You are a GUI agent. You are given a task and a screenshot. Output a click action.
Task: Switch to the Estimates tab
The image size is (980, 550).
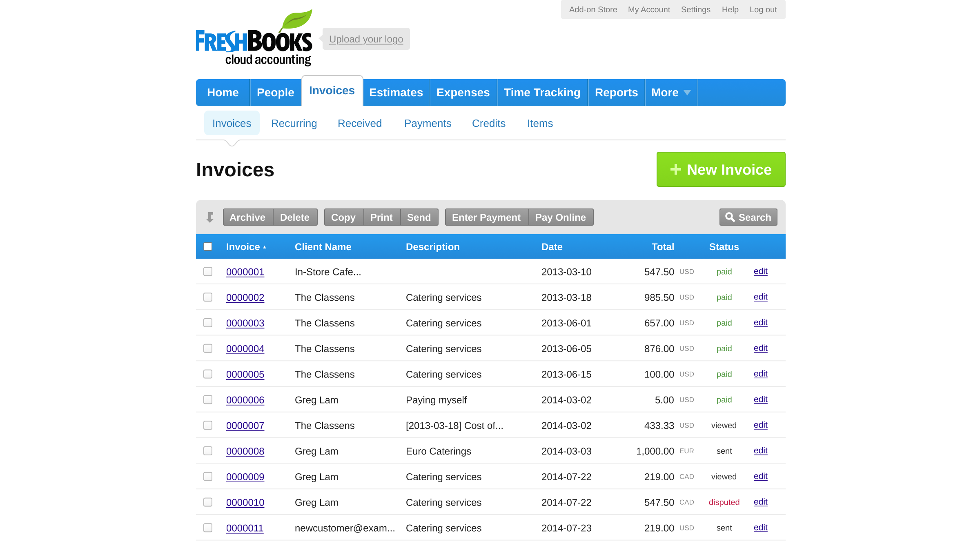[x=396, y=93]
